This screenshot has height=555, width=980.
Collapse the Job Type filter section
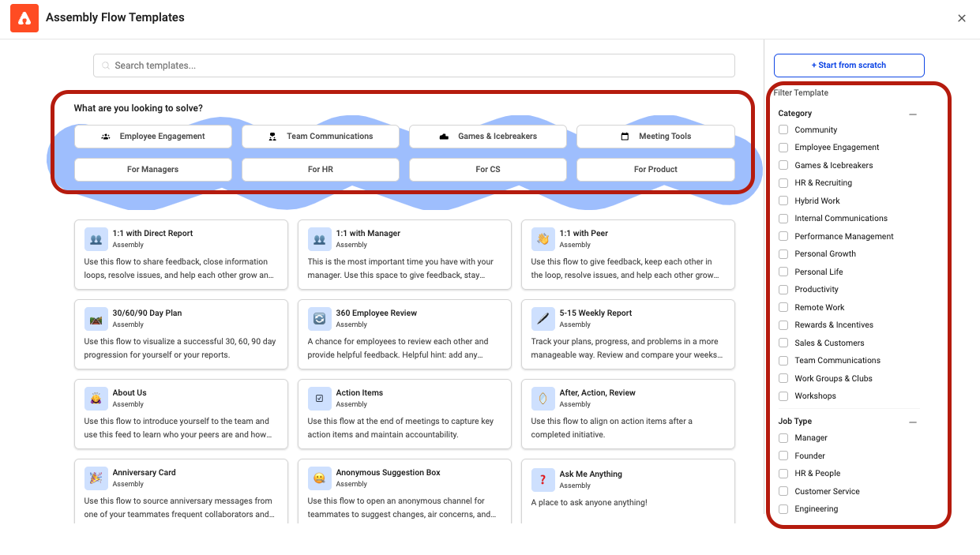coord(913,422)
